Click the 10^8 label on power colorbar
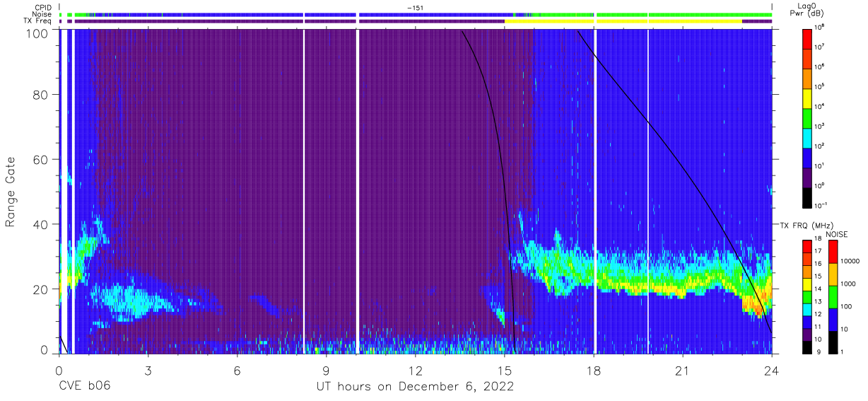868x401 pixels. pyautogui.click(x=820, y=28)
